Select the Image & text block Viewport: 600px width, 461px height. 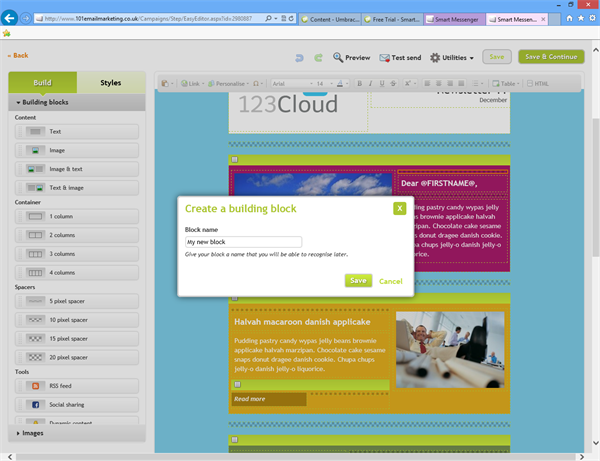click(x=77, y=169)
